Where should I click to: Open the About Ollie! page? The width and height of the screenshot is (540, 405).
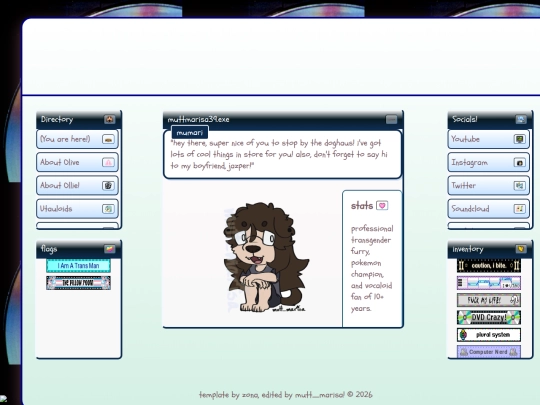click(77, 185)
